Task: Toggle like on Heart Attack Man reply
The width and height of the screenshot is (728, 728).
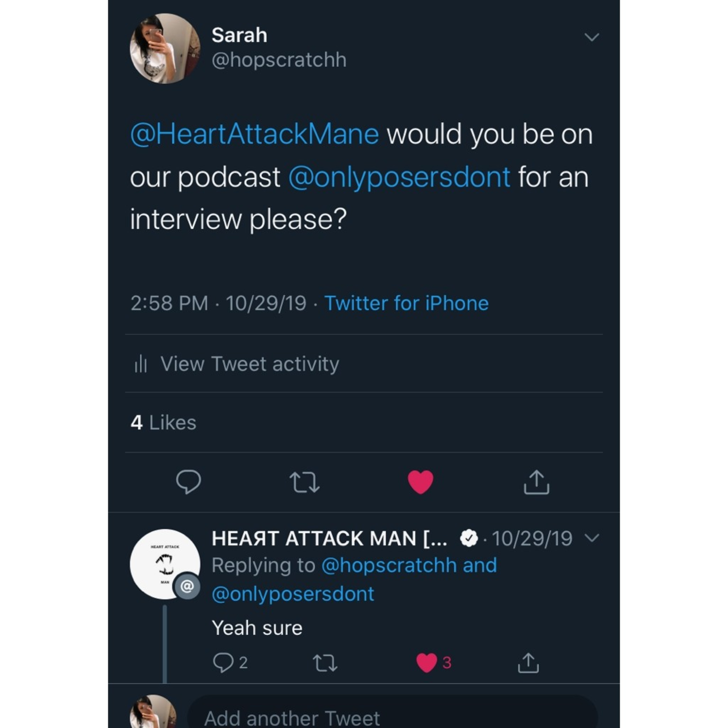Action: click(427, 663)
